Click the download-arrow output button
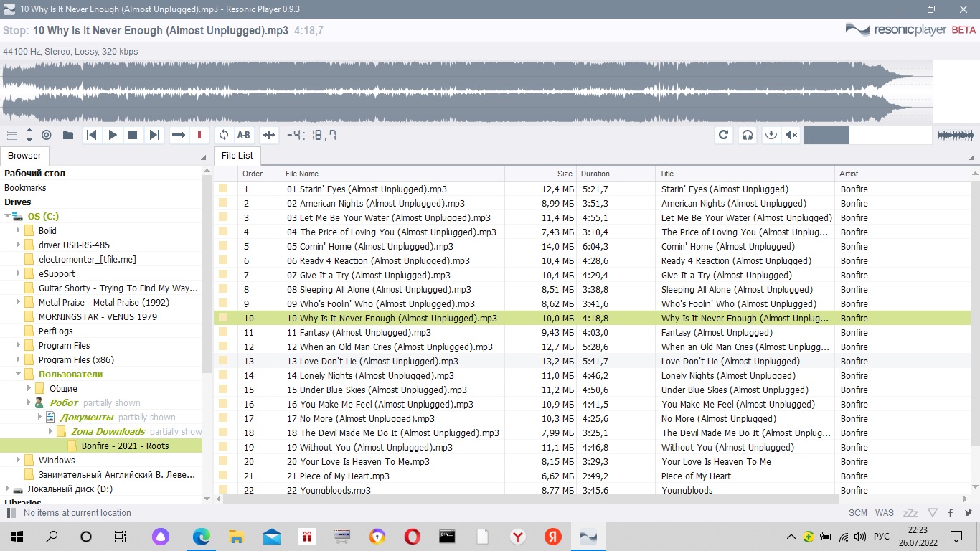Screen dimensions: 980x551 point(771,135)
